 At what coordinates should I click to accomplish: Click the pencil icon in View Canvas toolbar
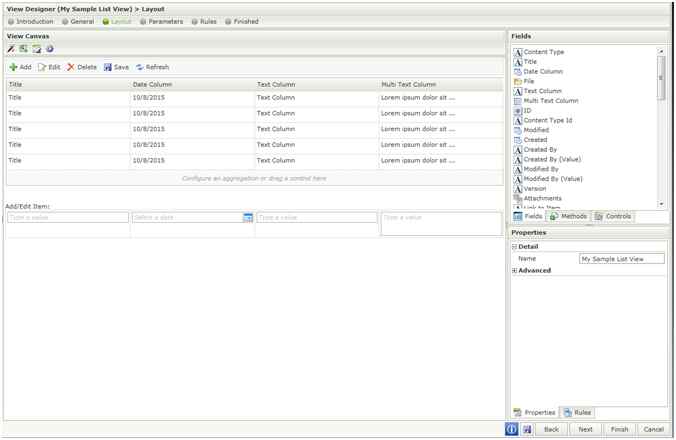tap(11, 49)
